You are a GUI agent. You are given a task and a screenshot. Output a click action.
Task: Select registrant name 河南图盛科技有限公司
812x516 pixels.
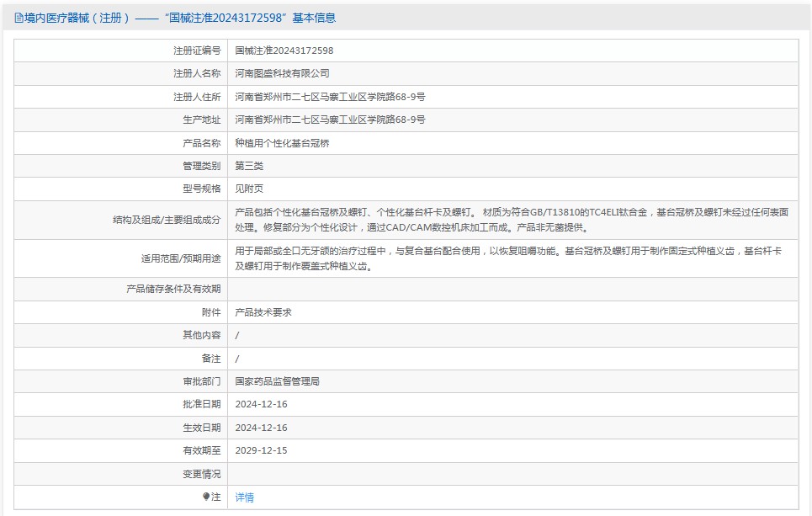pyautogui.click(x=282, y=73)
